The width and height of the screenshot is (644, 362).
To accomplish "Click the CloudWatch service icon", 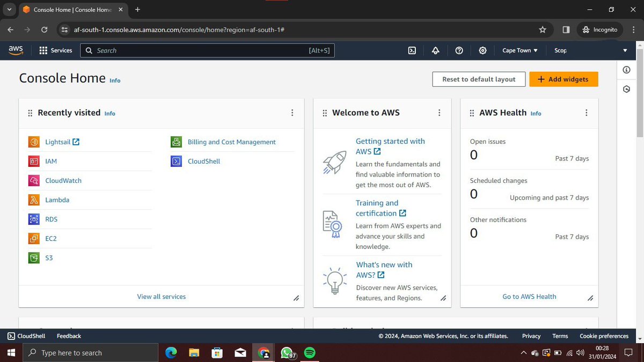I will (x=34, y=181).
